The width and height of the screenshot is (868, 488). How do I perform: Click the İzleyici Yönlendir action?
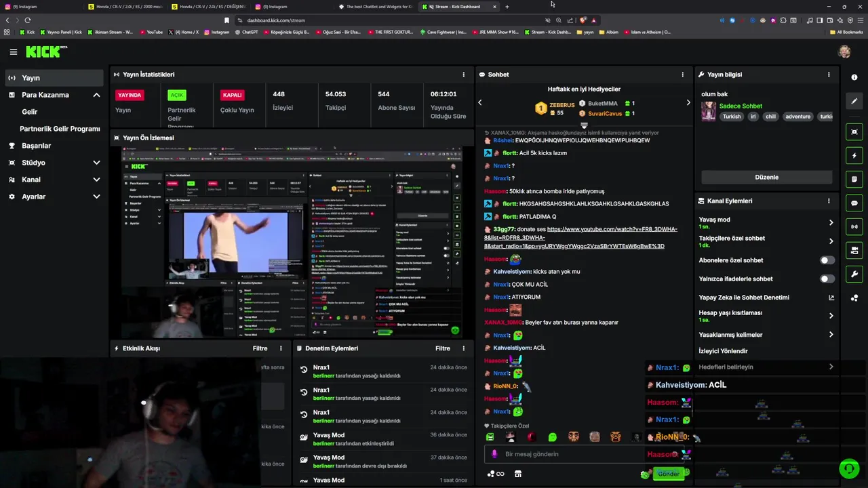tap(723, 351)
